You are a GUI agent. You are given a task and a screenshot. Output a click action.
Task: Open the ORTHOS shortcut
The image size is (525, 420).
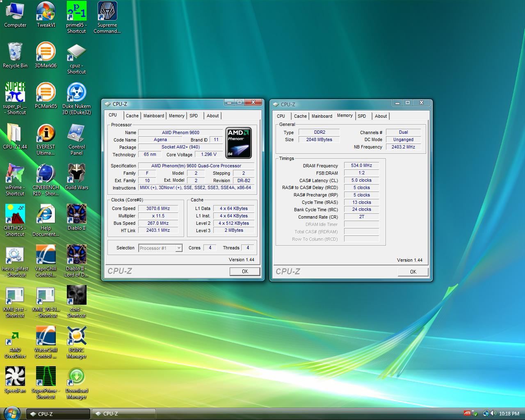click(15, 221)
